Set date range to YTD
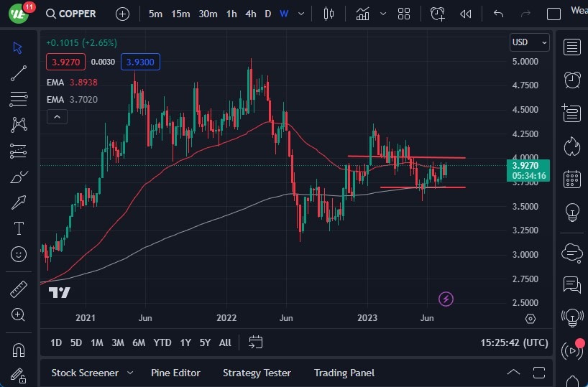The height and width of the screenshot is (387, 588). point(162,342)
